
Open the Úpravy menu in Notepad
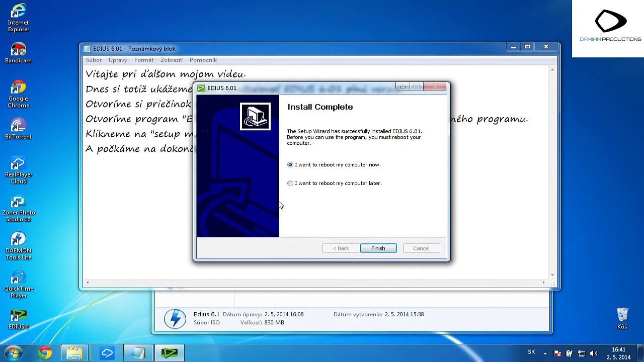pyautogui.click(x=118, y=60)
